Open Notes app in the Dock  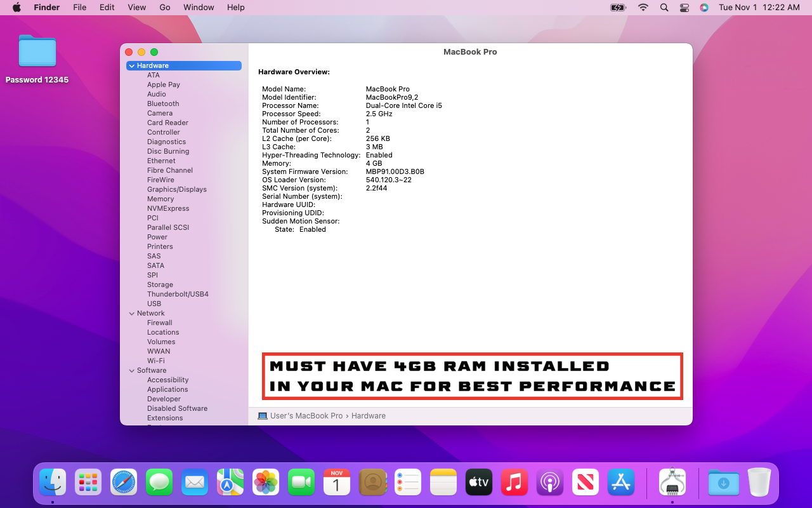click(x=443, y=483)
